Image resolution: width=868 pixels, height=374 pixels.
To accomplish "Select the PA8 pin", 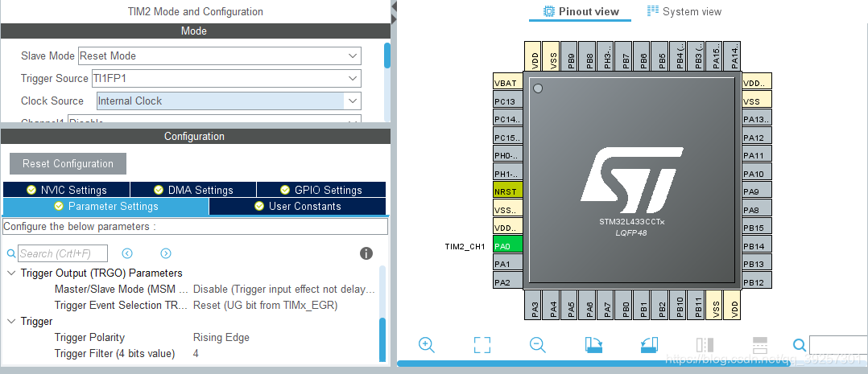I will [x=757, y=210].
